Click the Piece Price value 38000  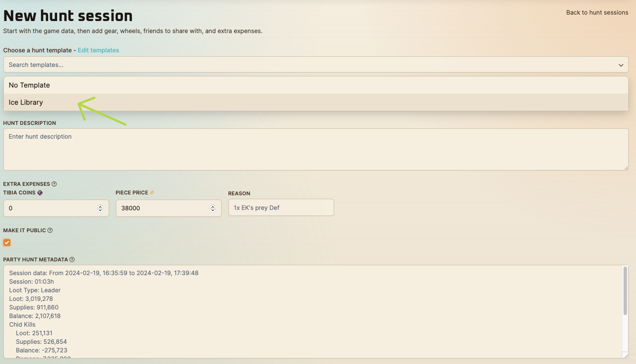tap(131, 208)
